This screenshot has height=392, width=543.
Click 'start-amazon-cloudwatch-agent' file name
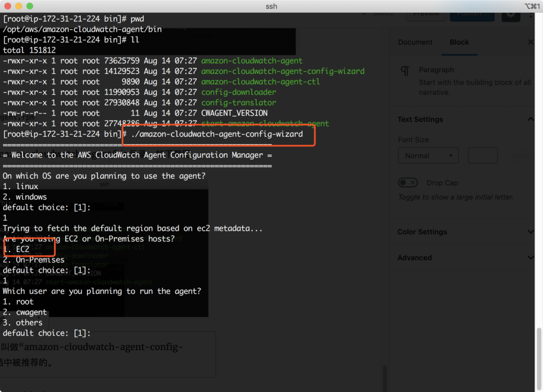(x=265, y=124)
